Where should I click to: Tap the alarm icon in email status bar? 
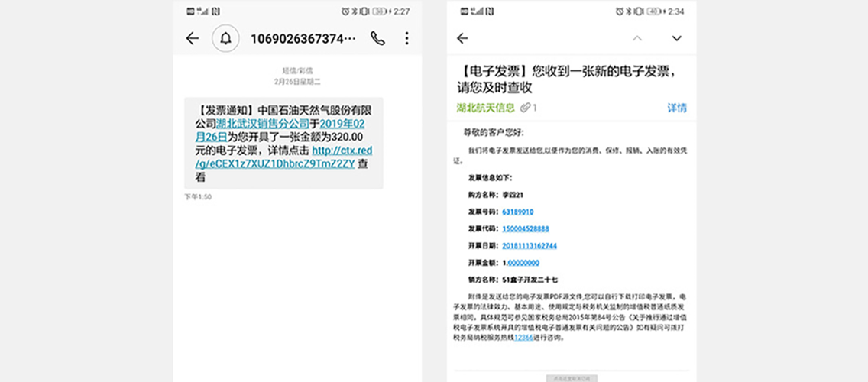pyautogui.click(x=620, y=11)
